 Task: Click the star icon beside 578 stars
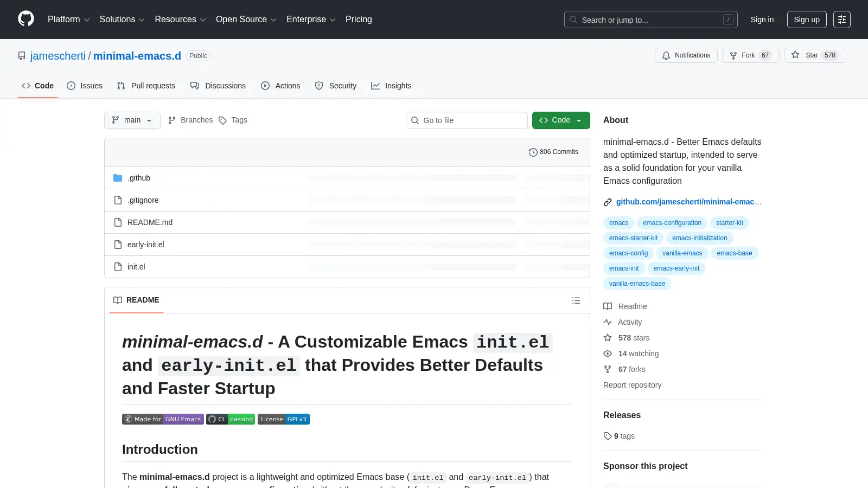pos(608,338)
